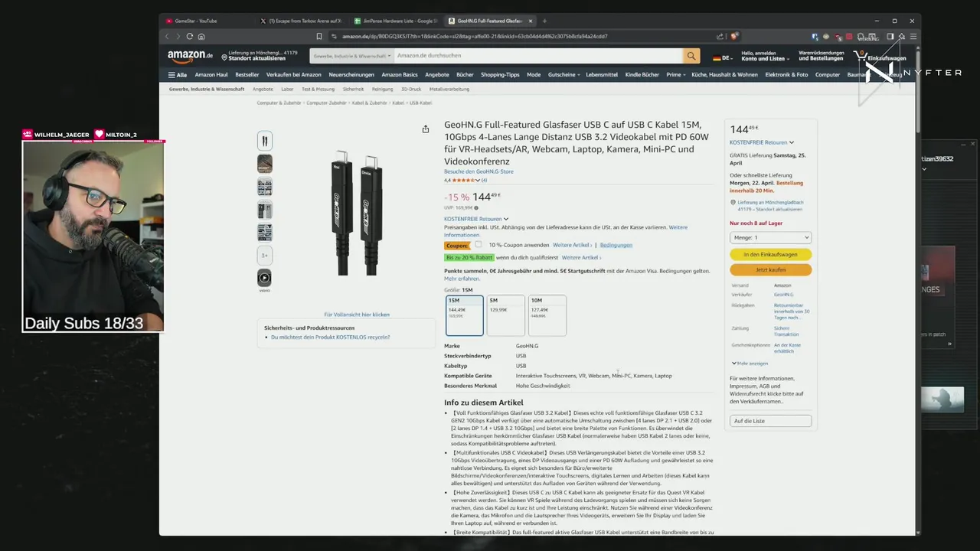980x551 pixels.
Task: Click the Standort aktualisieren location pin
Action: click(224, 58)
